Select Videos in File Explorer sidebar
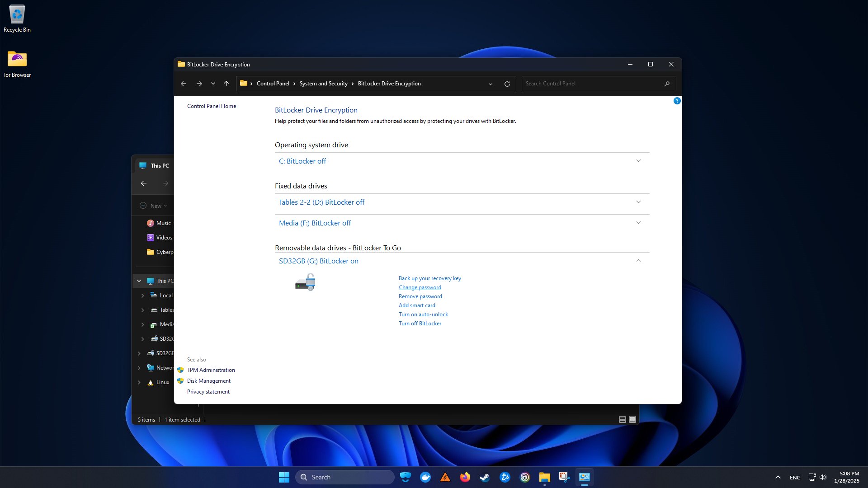The height and width of the screenshot is (488, 868). [160, 238]
